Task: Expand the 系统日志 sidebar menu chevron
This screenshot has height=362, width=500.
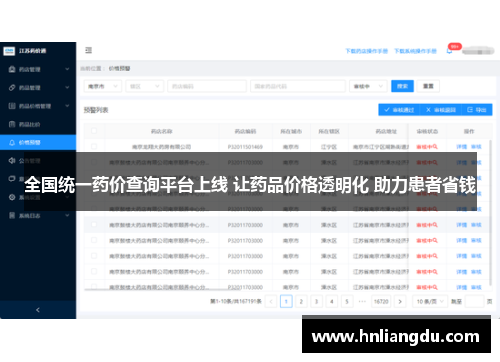Action: point(67,216)
